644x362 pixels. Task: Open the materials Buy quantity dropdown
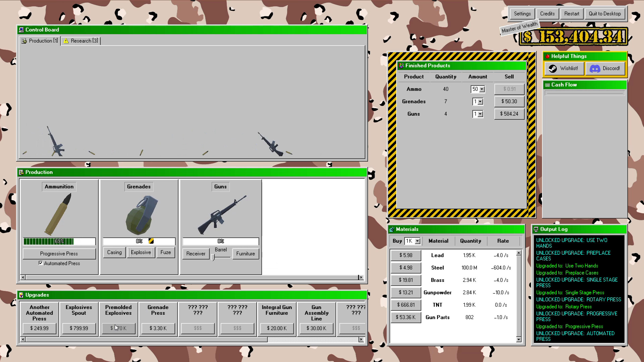pyautogui.click(x=418, y=241)
